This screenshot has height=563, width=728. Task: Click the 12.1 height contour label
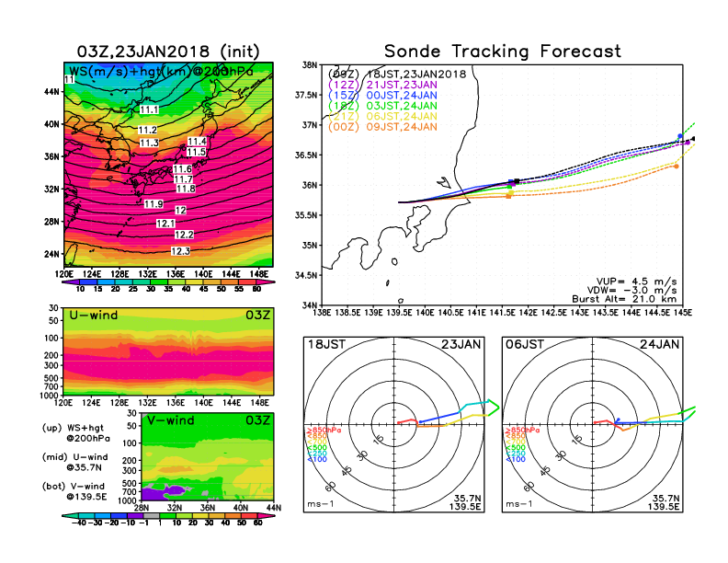pos(165,224)
